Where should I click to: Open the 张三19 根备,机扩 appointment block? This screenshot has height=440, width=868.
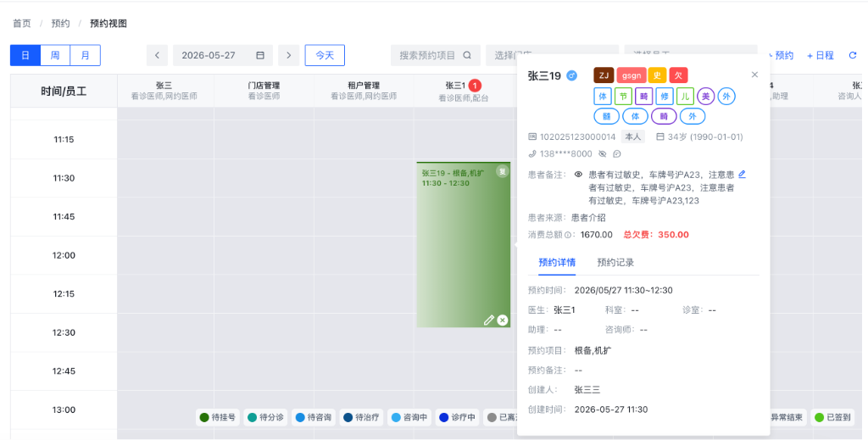(464, 245)
